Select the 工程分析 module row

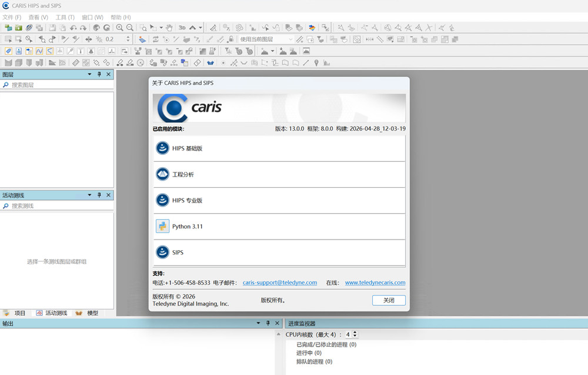click(x=279, y=174)
